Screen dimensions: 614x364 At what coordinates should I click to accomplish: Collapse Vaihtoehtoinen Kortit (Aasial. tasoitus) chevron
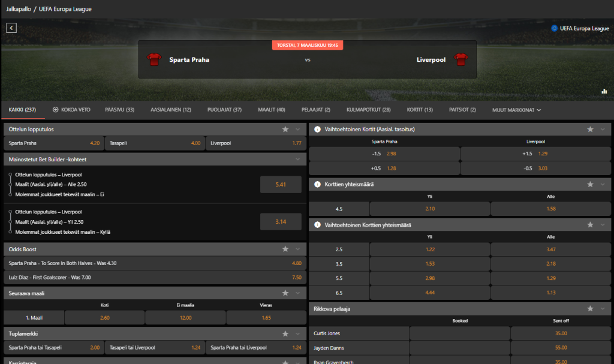coord(603,130)
